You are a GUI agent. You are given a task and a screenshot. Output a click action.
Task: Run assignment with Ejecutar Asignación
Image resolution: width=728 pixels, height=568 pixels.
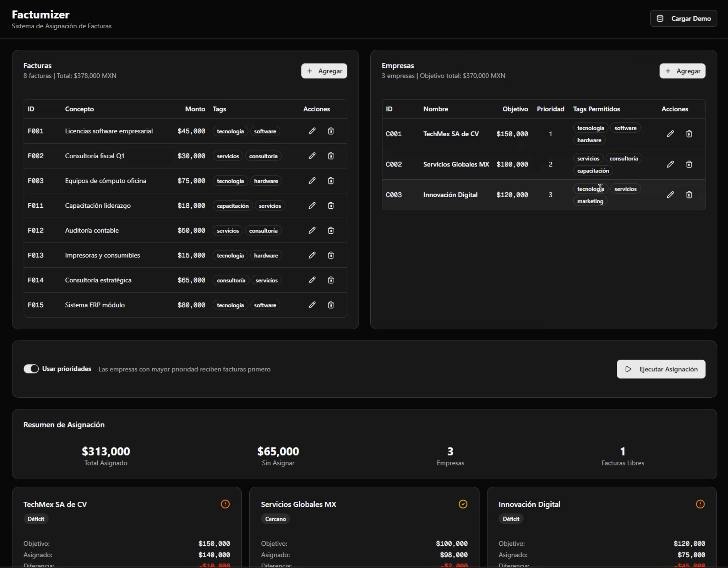(x=661, y=369)
